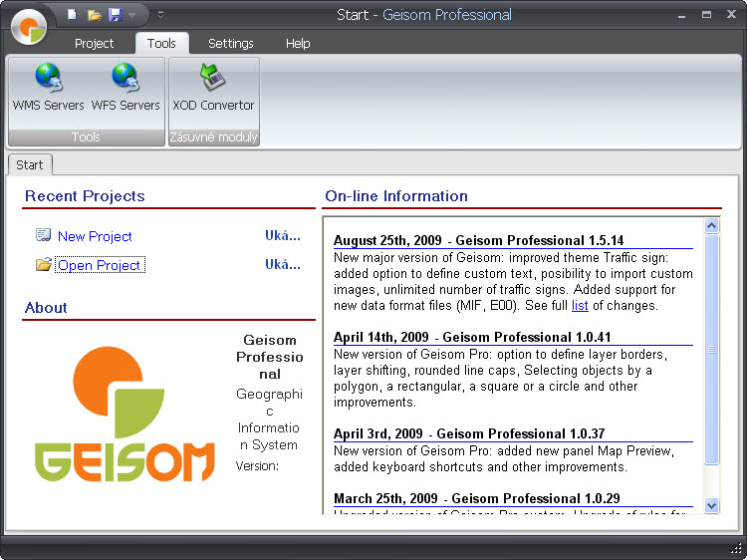Image resolution: width=747 pixels, height=560 pixels.
Task: Open the Settings ribbon tab
Action: [x=231, y=44]
